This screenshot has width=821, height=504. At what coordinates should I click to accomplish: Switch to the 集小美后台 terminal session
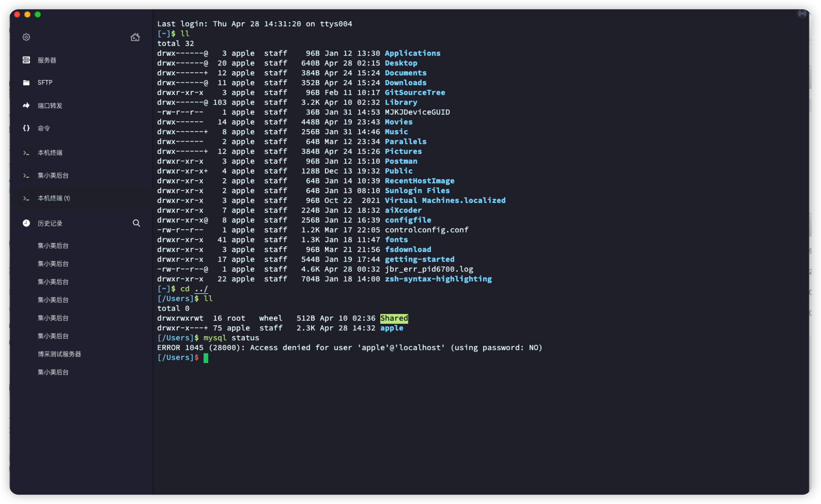53,175
